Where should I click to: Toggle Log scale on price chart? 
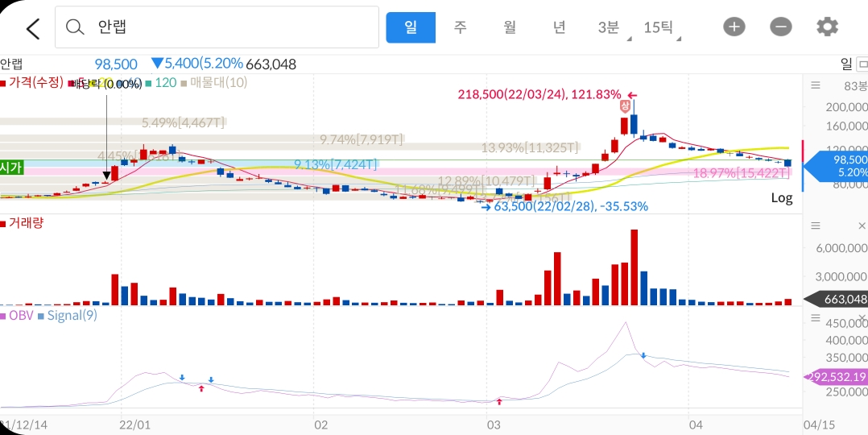click(782, 198)
